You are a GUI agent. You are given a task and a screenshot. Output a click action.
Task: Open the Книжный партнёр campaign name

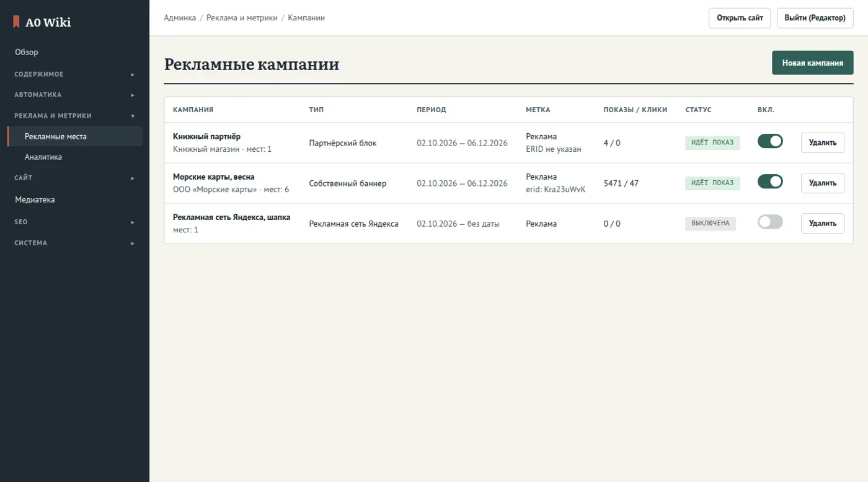click(x=206, y=136)
